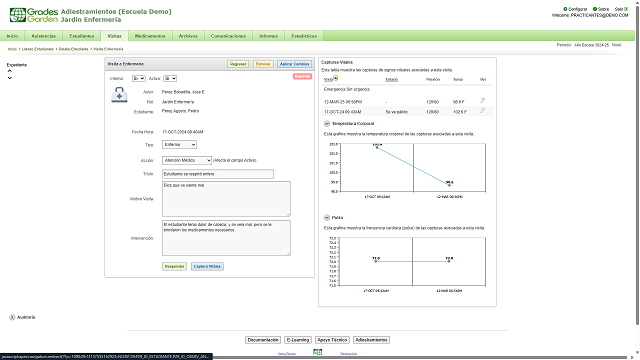Open the Medicamentos tab

pos(150,36)
